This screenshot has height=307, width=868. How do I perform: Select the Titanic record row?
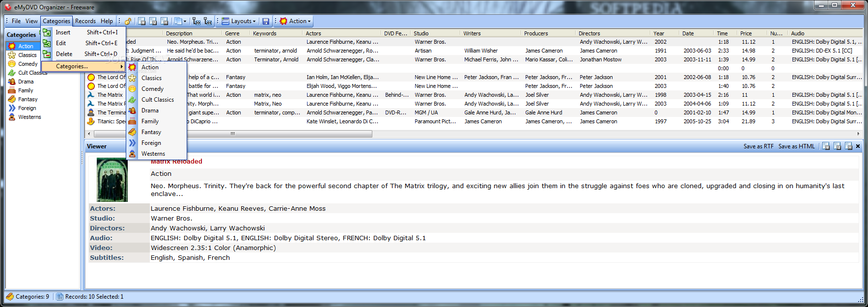tap(475, 121)
